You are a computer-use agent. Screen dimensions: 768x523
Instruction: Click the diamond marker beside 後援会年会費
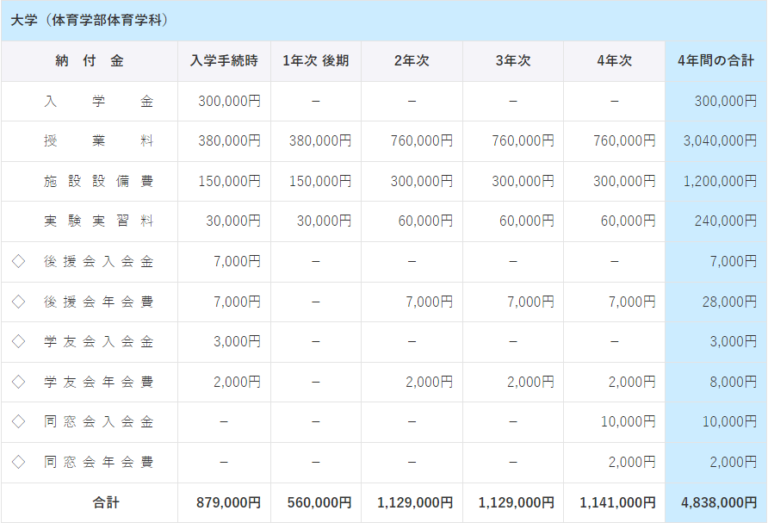tap(18, 302)
